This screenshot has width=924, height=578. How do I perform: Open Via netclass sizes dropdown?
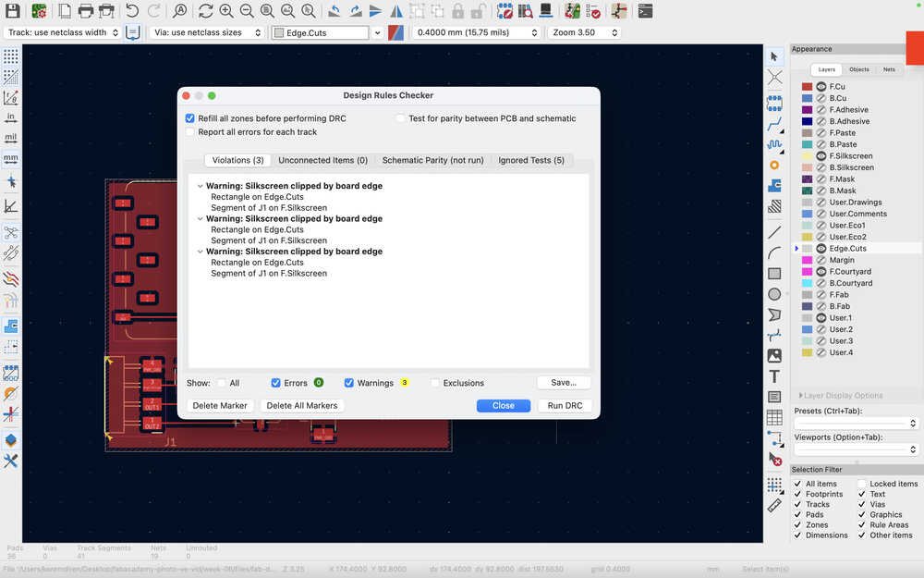(x=207, y=32)
